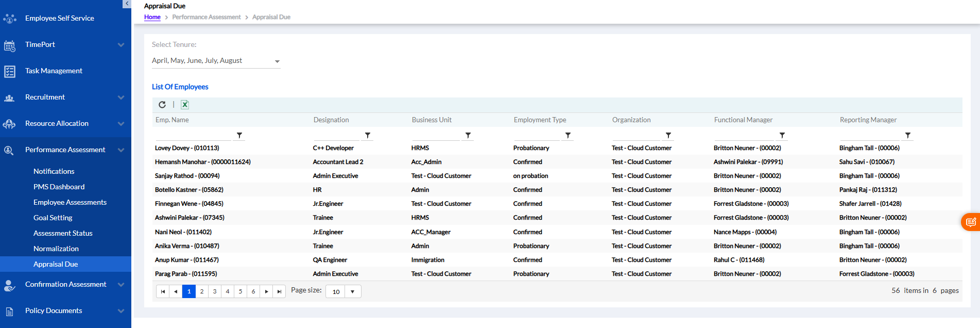This screenshot has width=980, height=328.
Task: Select Appraisal Due submenu item
Action: coord(65,264)
